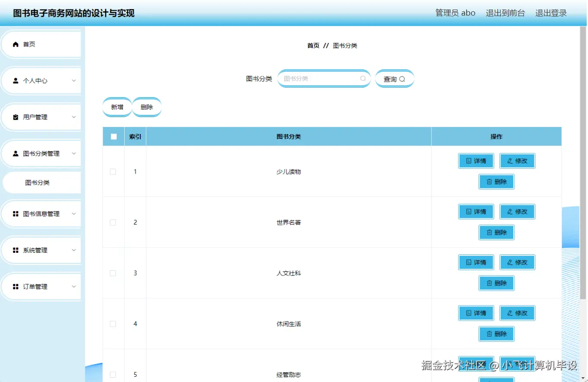Click 删除 for the 世界名著 row
This screenshot has height=382, width=588.
click(x=497, y=232)
